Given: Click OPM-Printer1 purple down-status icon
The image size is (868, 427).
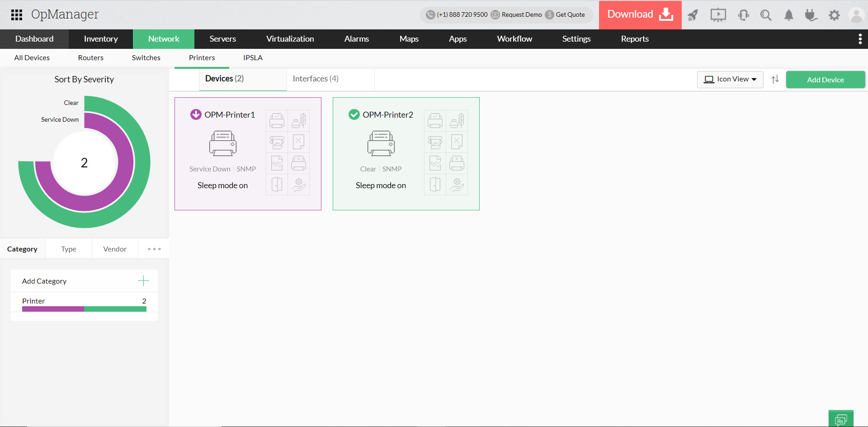Looking at the screenshot, I should point(196,114).
